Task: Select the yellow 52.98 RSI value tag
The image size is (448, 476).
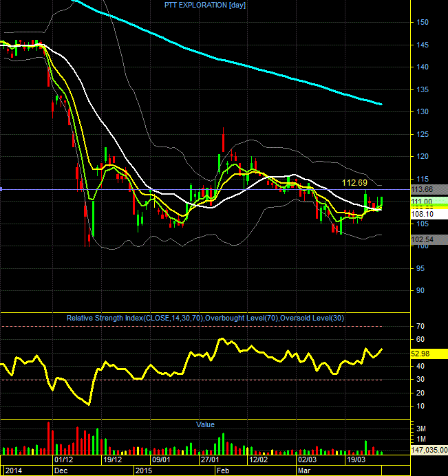Action: [429, 354]
